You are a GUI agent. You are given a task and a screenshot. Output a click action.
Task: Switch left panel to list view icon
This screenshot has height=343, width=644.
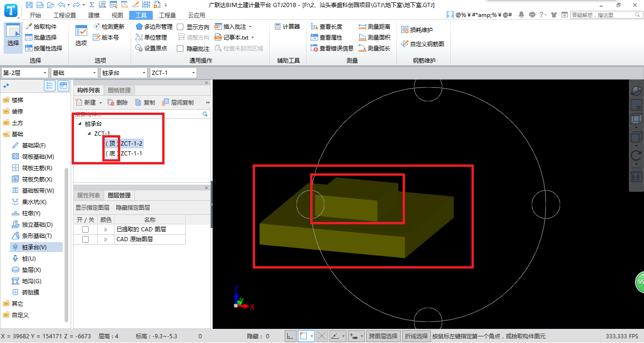pos(50,86)
